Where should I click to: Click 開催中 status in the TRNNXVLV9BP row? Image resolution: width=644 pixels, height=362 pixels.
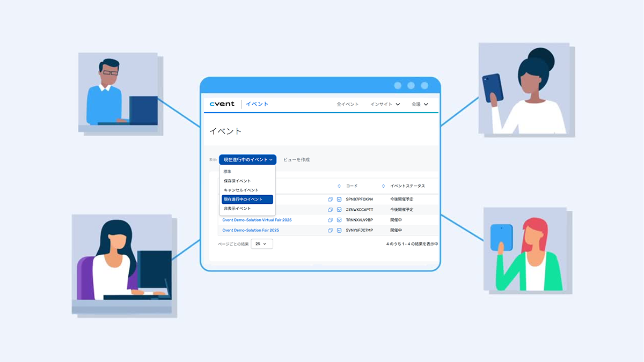pos(396,220)
